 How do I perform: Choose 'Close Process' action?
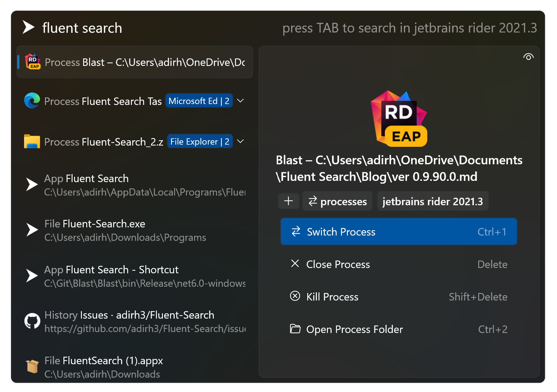coord(399,264)
